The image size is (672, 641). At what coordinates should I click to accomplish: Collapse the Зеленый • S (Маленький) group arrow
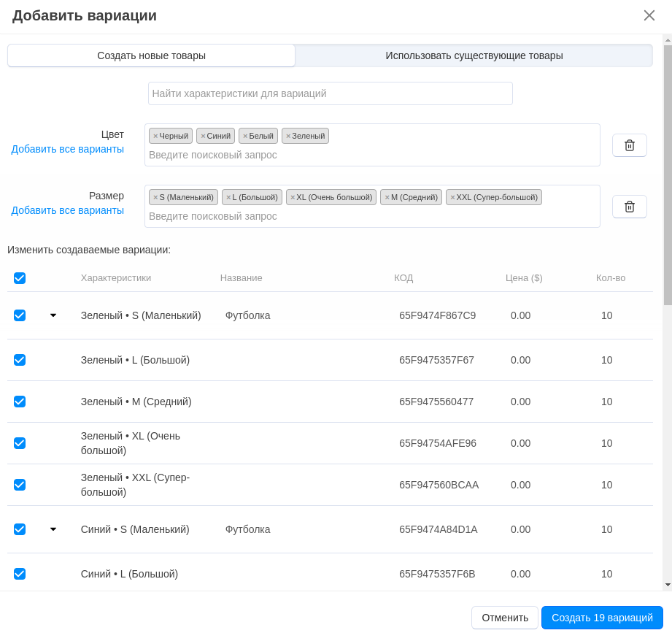tap(53, 315)
